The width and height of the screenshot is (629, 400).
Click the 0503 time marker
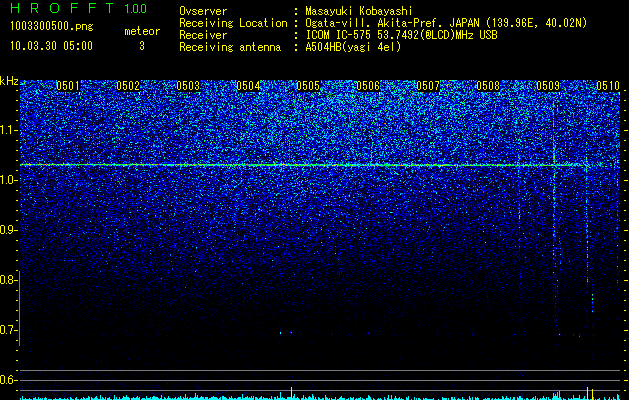click(x=188, y=86)
